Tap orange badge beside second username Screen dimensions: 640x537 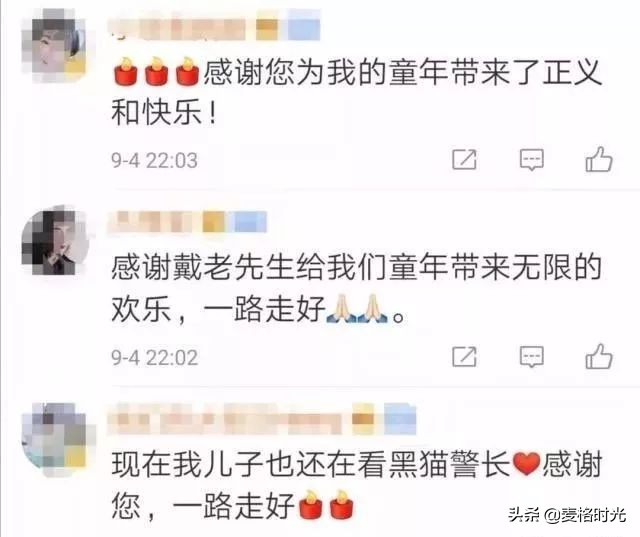(213, 222)
